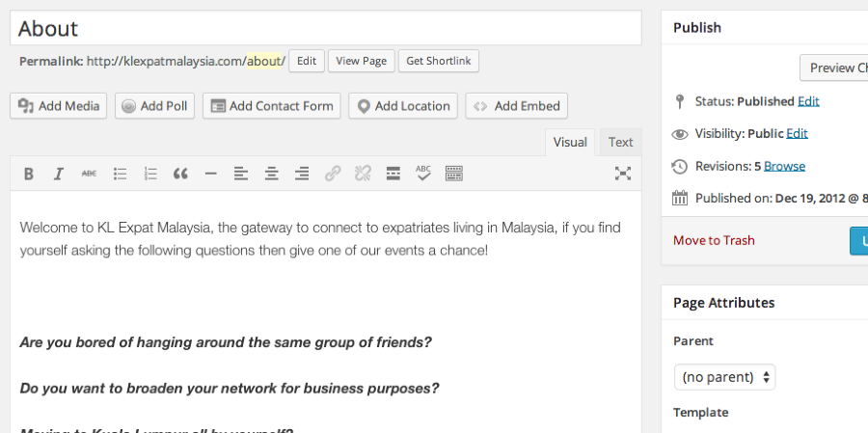Screen dimensions: 868x433
Task: Insert a link with chain icon
Action: click(333, 174)
